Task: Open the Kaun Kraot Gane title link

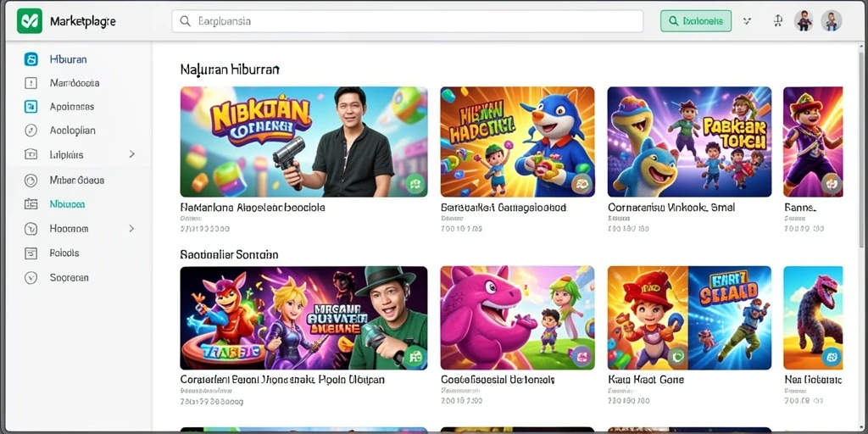Action: point(645,380)
